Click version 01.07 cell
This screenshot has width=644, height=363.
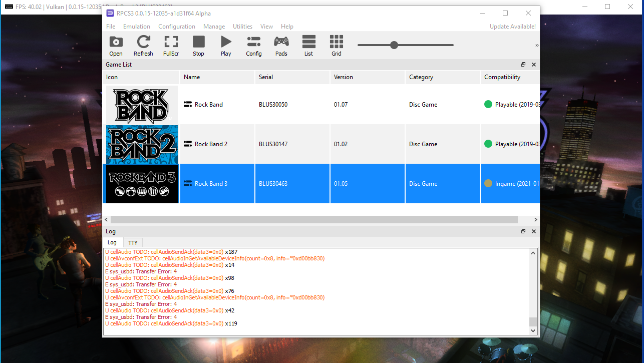pos(368,105)
